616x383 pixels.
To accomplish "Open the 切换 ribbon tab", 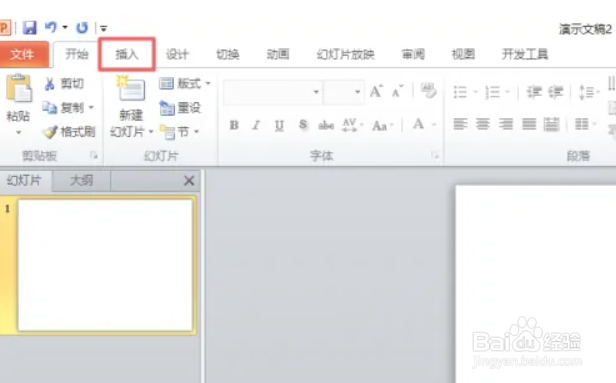I will (228, 54).
